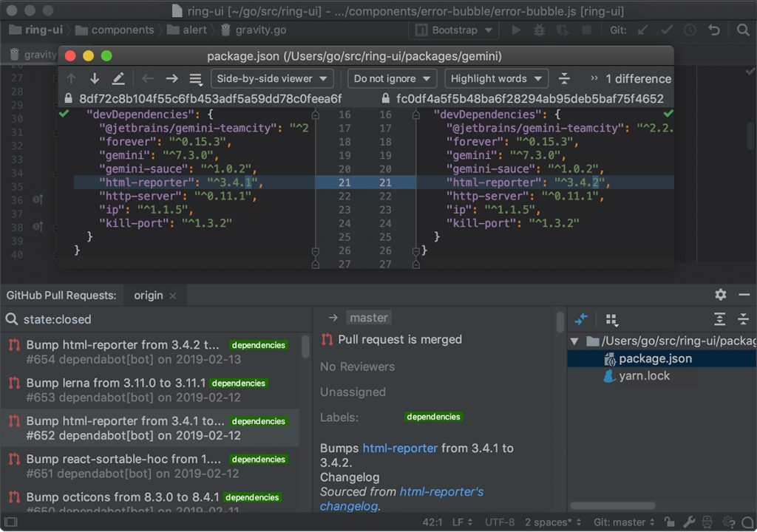Open the whitespace 'Do not ignore' dropdown
Viewport: 757px width, 532px height.
point(390,78)
